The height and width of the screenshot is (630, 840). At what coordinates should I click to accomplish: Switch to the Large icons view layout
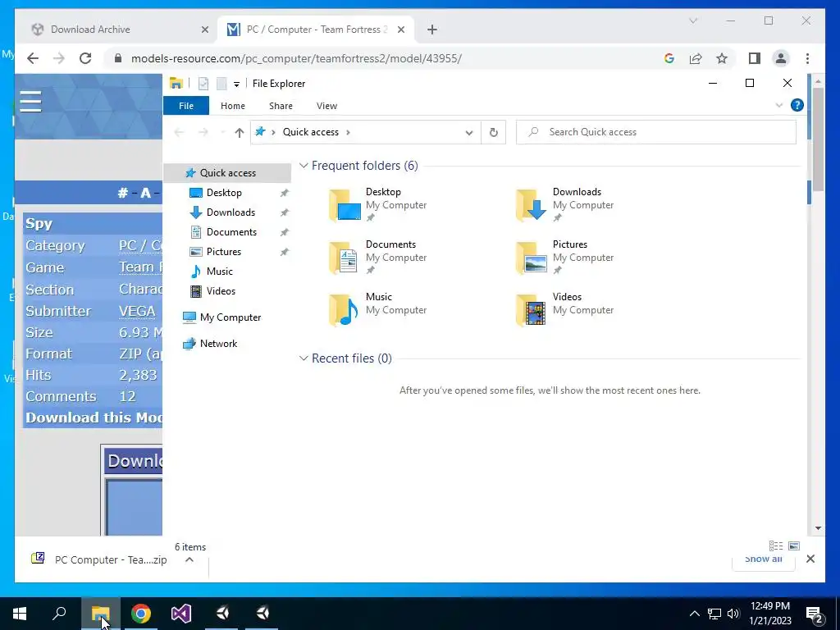(794, 546)
